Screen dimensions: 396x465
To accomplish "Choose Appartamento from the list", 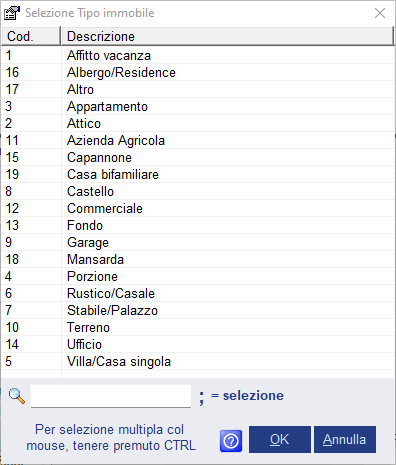I will click(x=198, y=106).
